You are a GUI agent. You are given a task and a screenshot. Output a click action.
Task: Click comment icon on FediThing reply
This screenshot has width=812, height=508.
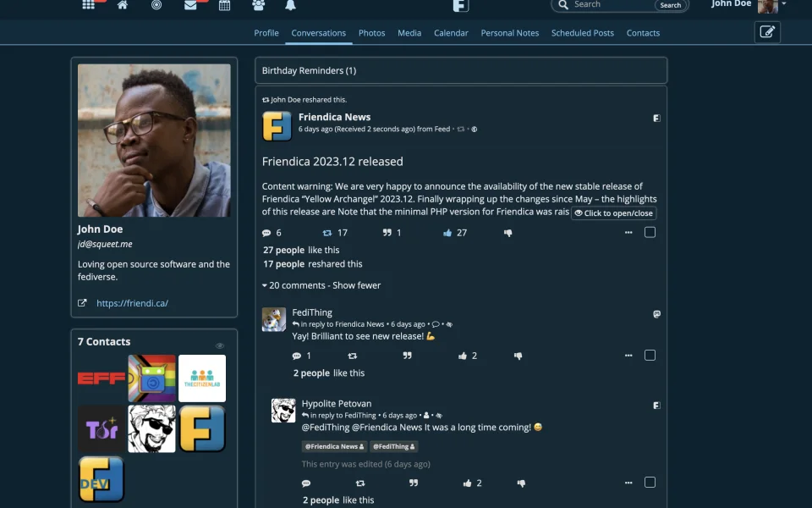(x=297, y=356)
